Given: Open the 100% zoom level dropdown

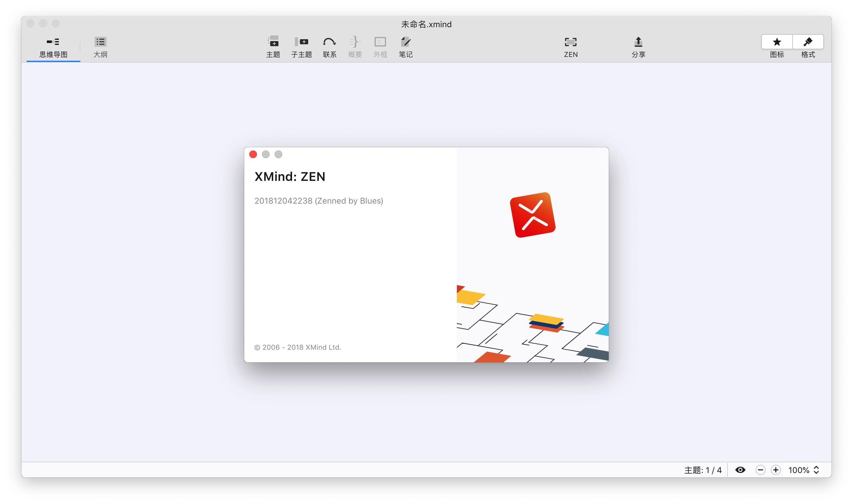Looking at the screenshot, I should (x=803, y=470).
